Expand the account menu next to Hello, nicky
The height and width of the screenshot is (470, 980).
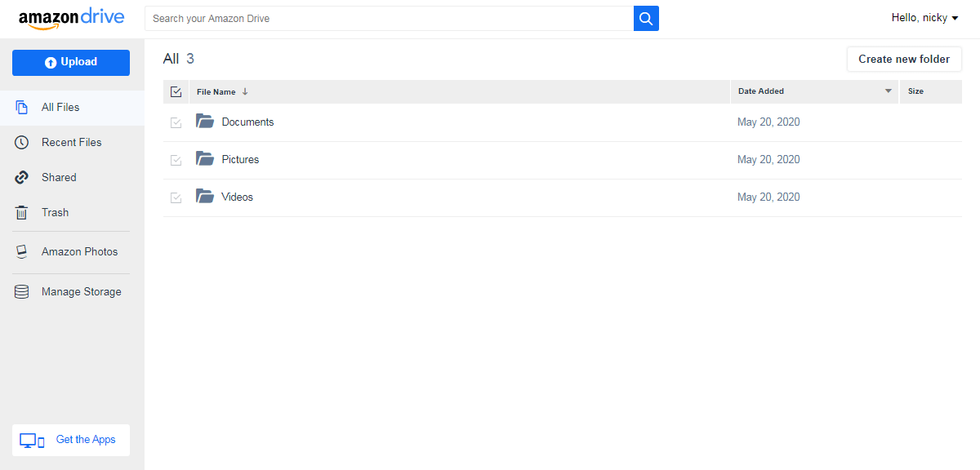[955, 17]
